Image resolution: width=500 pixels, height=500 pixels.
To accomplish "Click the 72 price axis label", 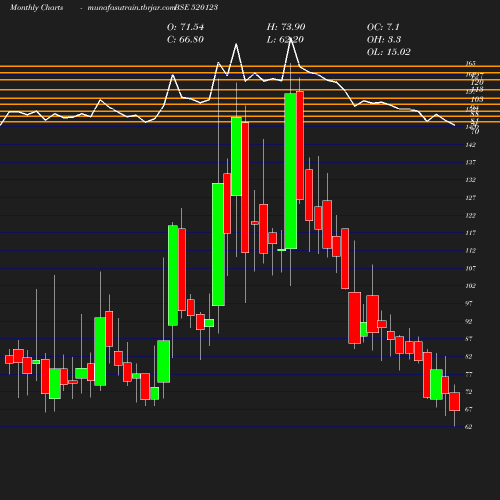I will pos(469,392).
